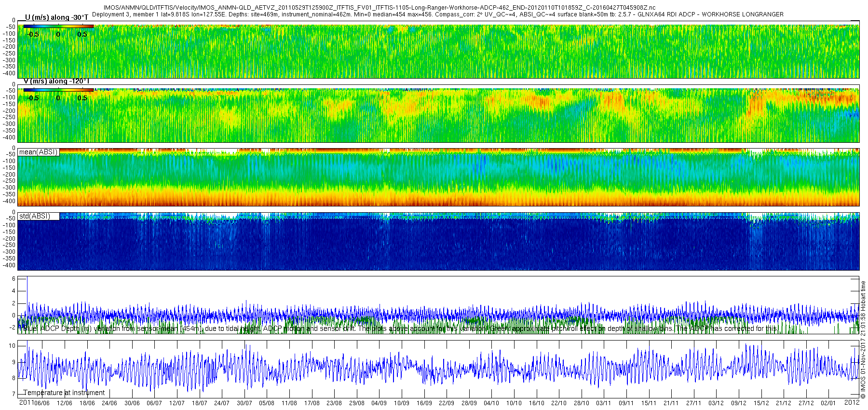Click the '7' tick on temperature axis
Image resolution: width=868 pixels, height=410 pixels.
click(x=14, y=395)
